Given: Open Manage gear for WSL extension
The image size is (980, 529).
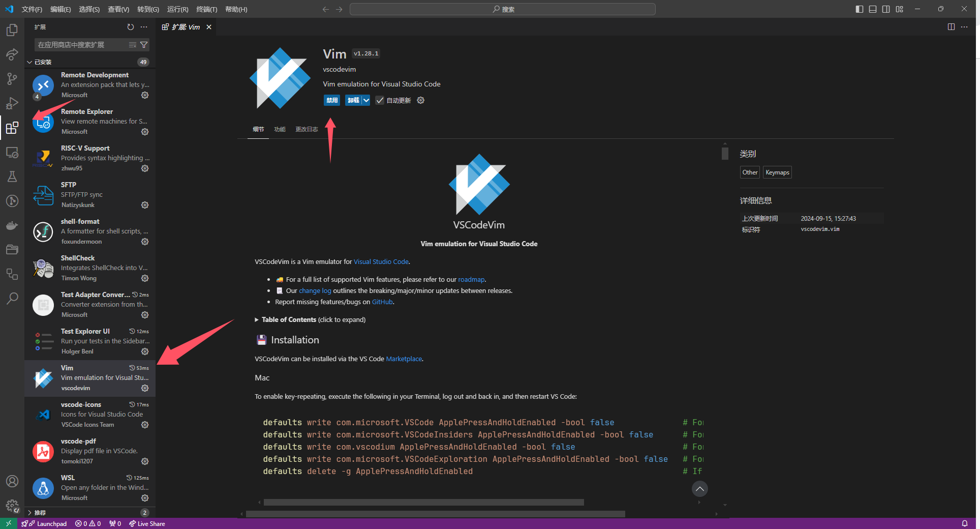Looking at the screenshot, I should click(145, 498).
